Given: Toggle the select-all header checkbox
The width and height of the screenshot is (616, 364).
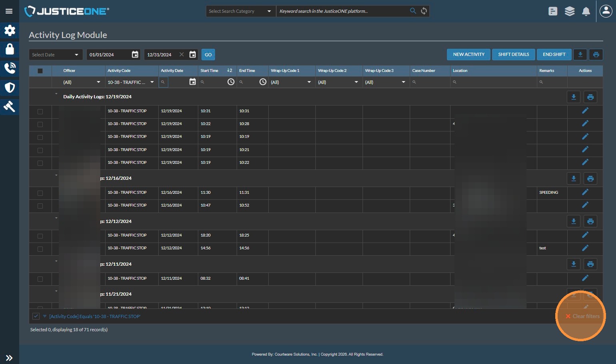Looking at the screenshot, I should [x=40, y=71].
